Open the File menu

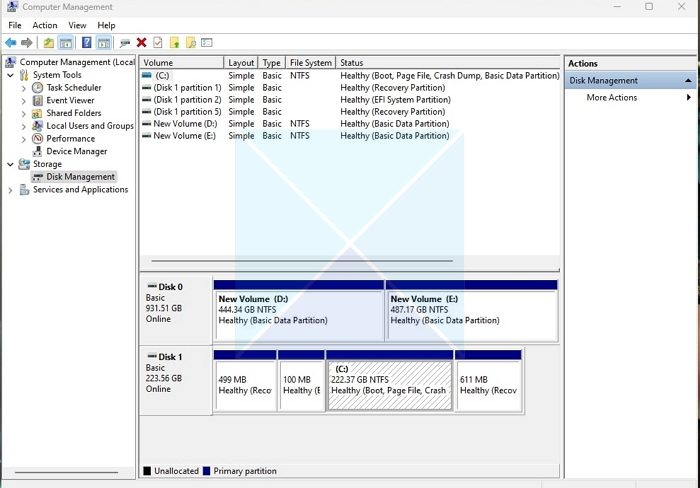click(x=15, y=25)
